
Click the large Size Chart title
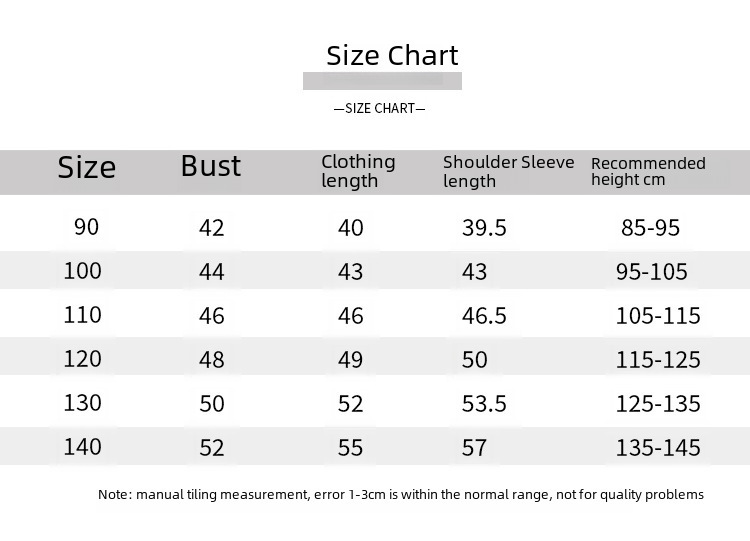coord(392,56)
